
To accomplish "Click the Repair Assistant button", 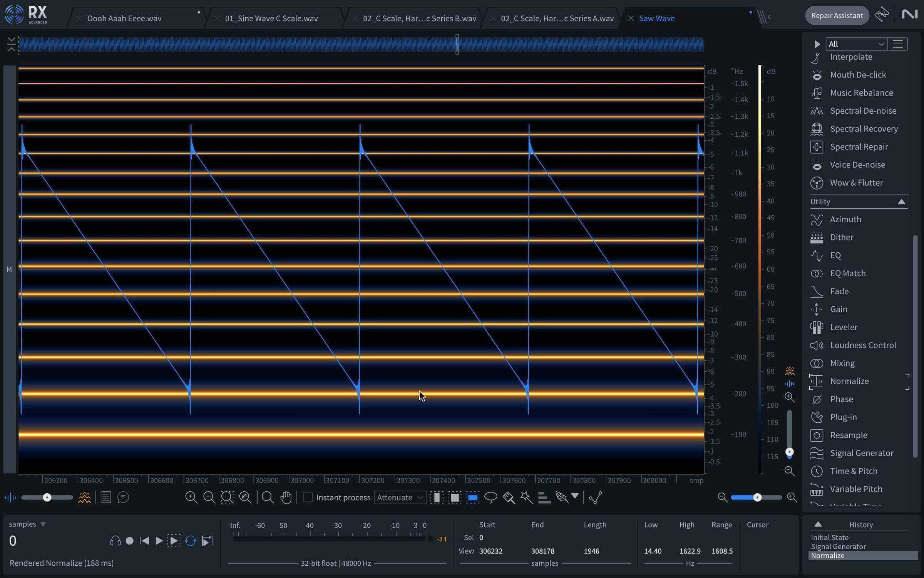I will (x=837, y=15).
